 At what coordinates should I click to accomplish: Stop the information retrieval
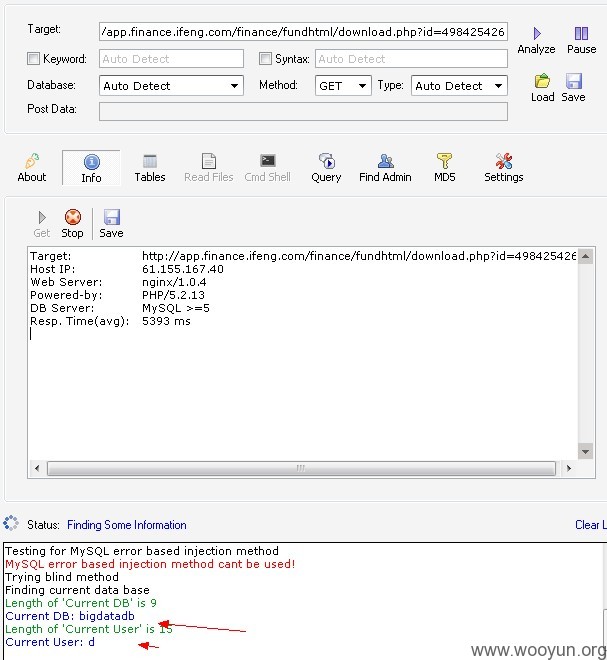[72, 224]
